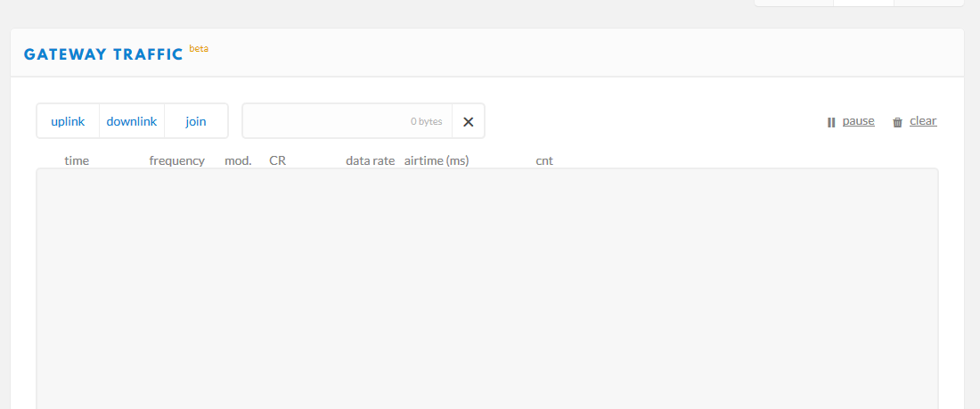This screenshot has width=980, height=409.
Task: Click the orange beta label
Action: pyautogui.click(x=199, y=49)
